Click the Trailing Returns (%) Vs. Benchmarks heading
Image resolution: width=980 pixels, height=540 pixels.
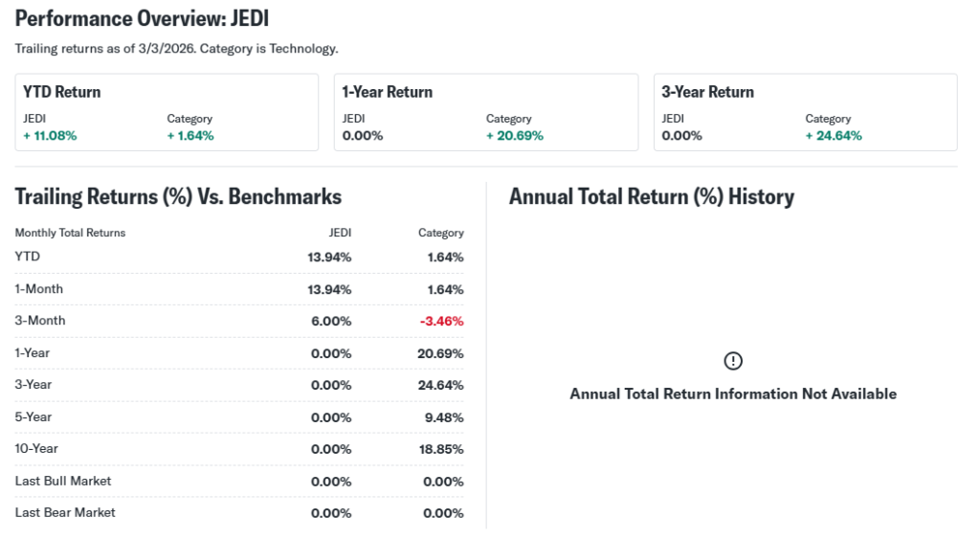click(x=178, y=197)
